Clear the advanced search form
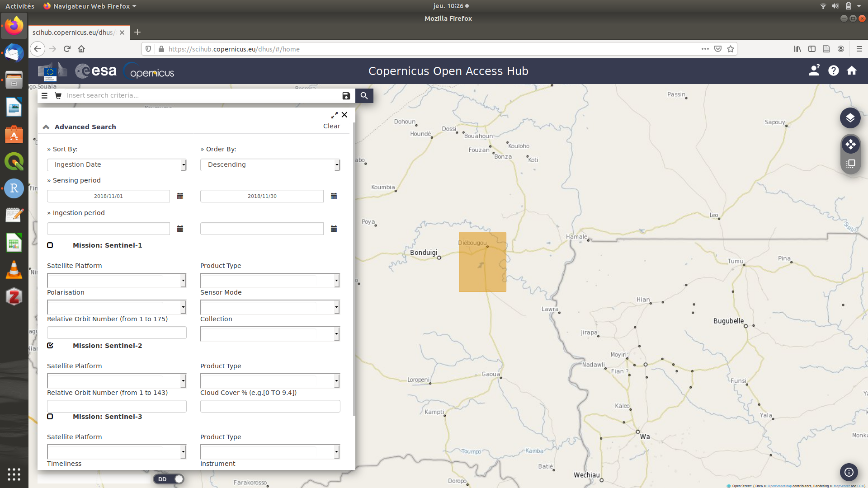The image size is (868, 488). pyautogui.click(x=331, y=126)
